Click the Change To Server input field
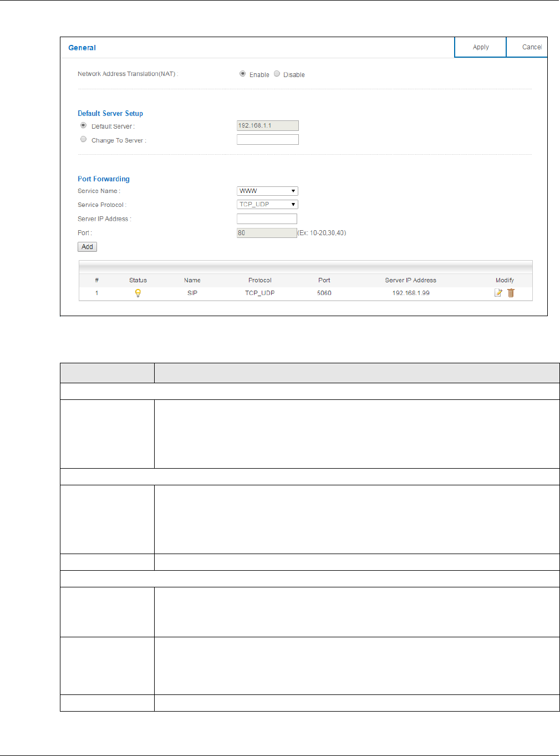The image size is (560, 756). tap(268, 140)
